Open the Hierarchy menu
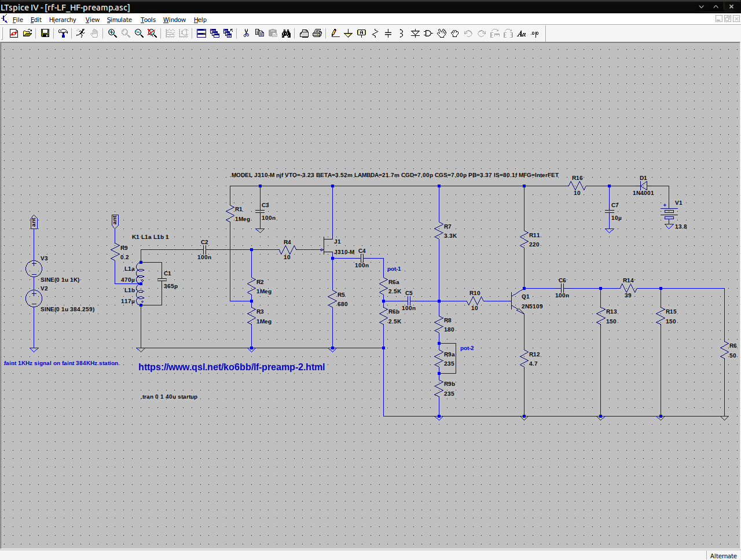The width and height of the screenshot is (741, 560). pyautogui.click(x=63, y=20)
